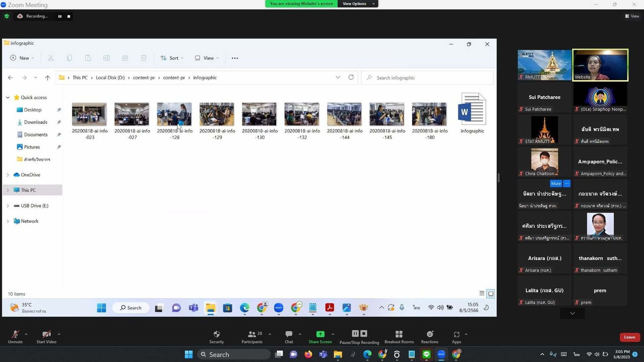The height and width of the screenshot is (362, 644).
Task: Click the Copy icon in Explorer toolbar
Action: (x=69, y=58)
